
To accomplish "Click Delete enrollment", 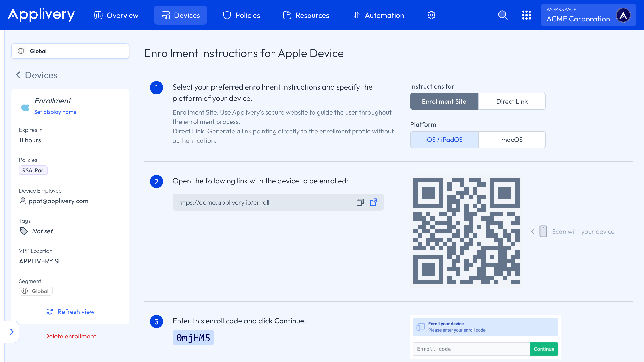I will 70,336.
